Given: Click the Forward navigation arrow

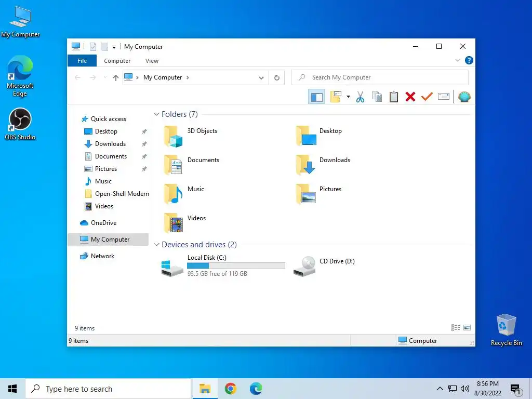Looking at the screenshot, I should (92, 78).
